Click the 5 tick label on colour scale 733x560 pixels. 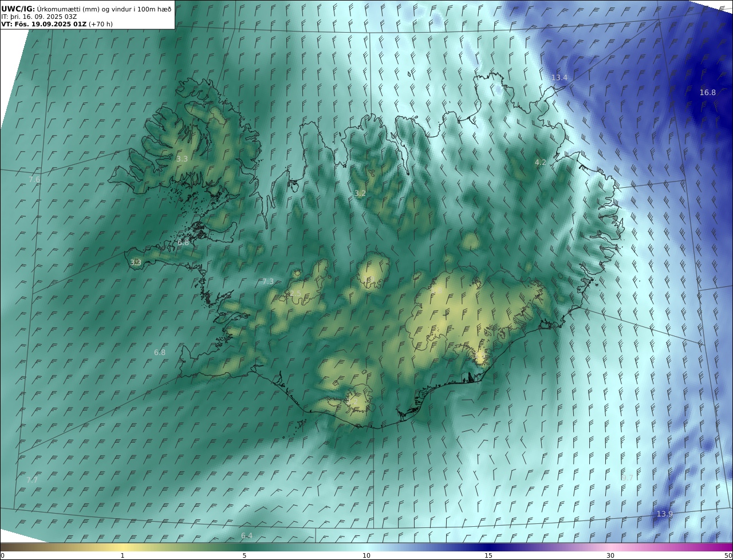pos(245,555)
